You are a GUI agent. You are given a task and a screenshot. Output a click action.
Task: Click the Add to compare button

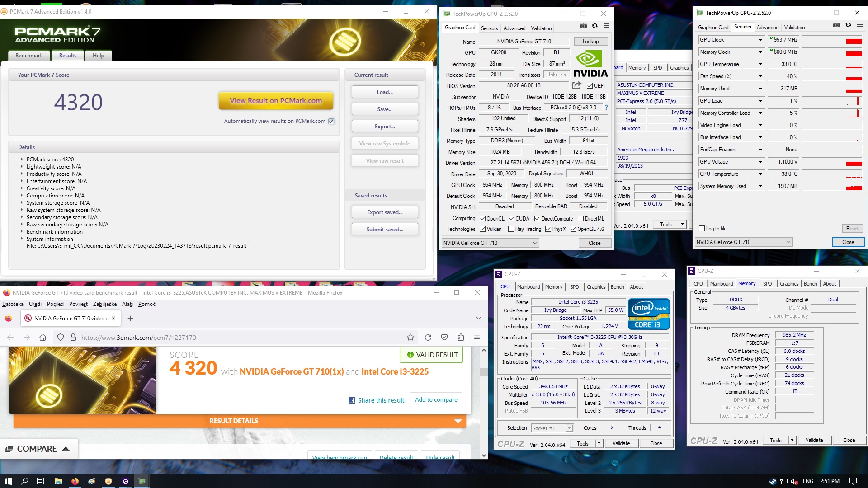pos(436,400)
